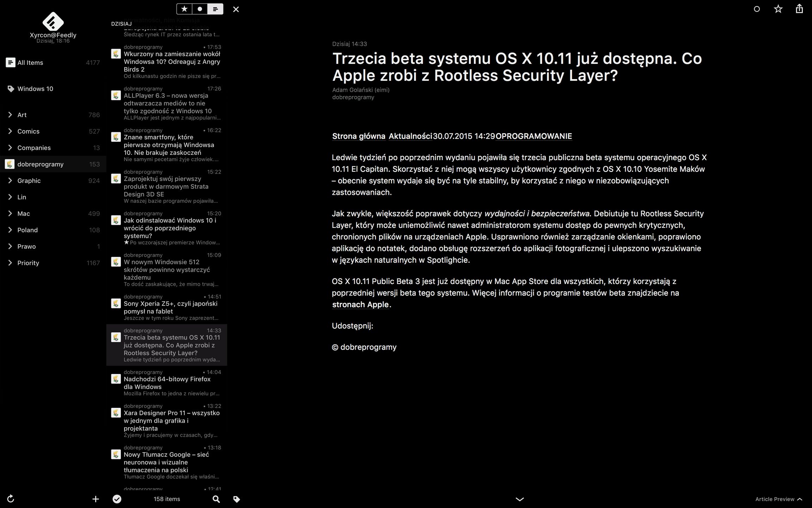Open the search magnifier icon
Viewport: 812px width, 508px height.
216,499
